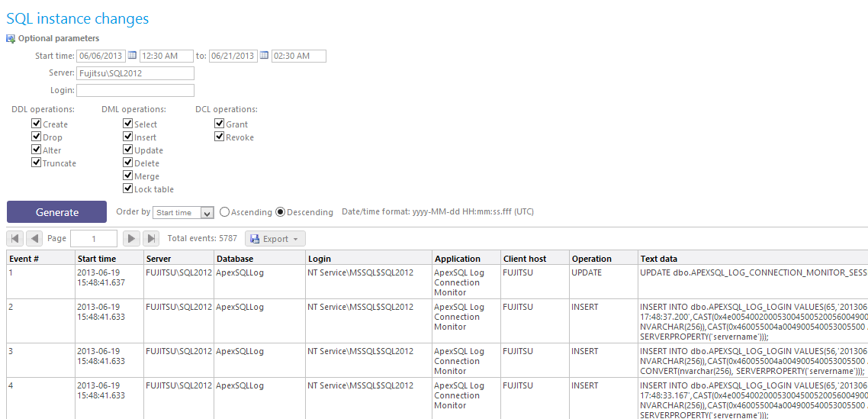The width and height of the screenshot is (868, 419).
Task: Click UPDATE dbo.APEXSQL_LOG text data cell
Action: coord(753,282)
